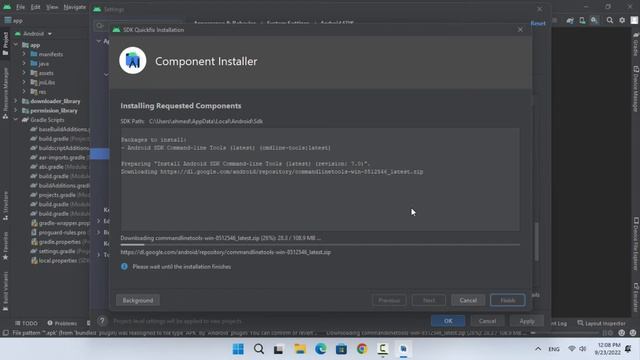Open the Navigate menu
The image size is (640, 360).
(x=75, y=7)
